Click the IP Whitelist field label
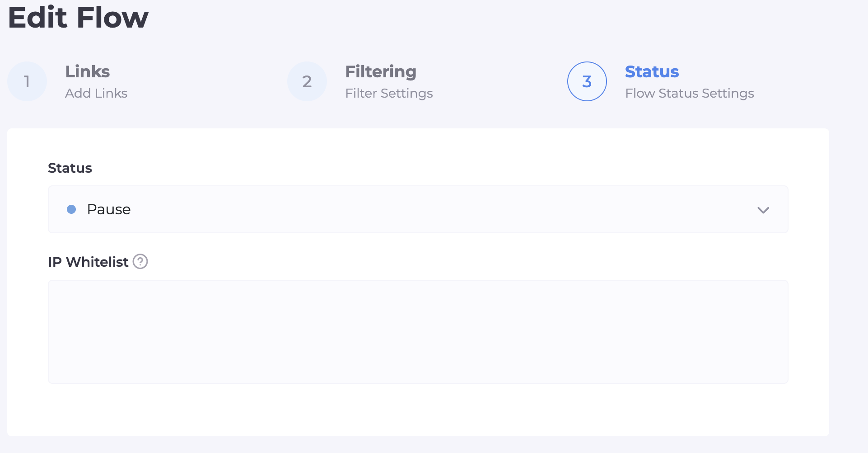868x453 pixels. (x=89, y=262)
